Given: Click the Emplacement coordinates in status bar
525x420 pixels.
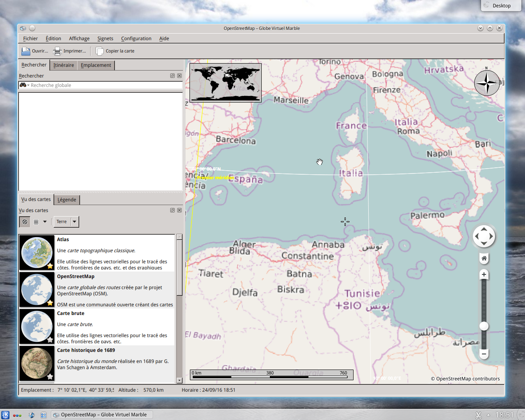Looking at the screenshot, I should click(x=68, y=390).
